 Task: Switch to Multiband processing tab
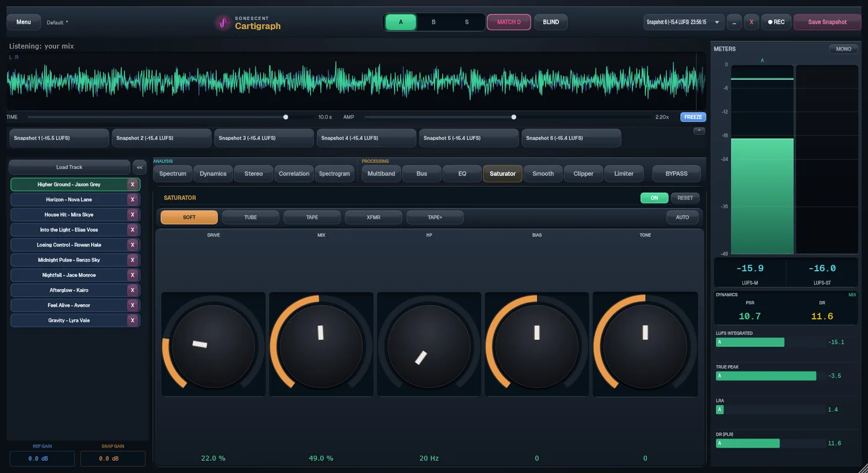[x=381, y=174]
